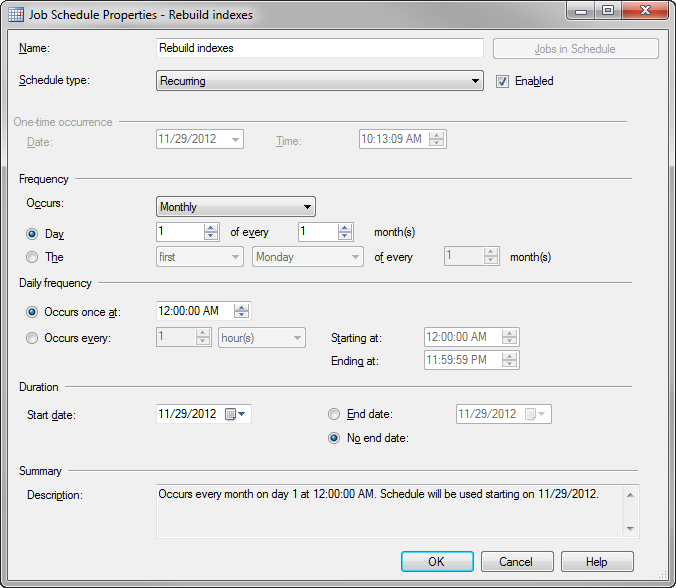Click the Help button

[x=597, y=561]
